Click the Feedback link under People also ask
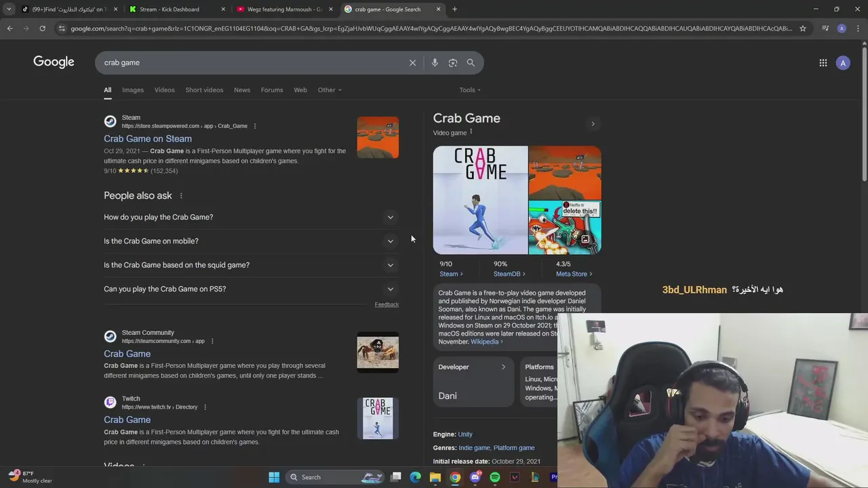Screen dimensions: 868x488 (x=387, y=304)
